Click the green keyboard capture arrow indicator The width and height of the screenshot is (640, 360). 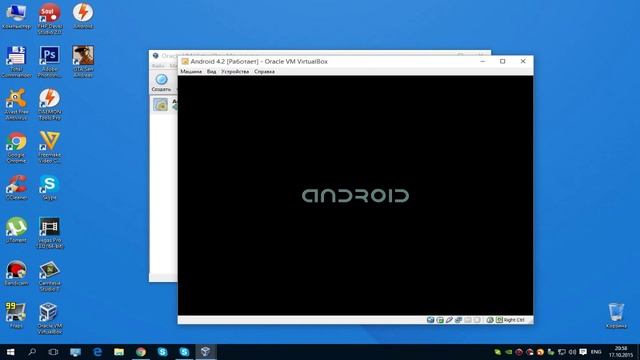[499, 320]
